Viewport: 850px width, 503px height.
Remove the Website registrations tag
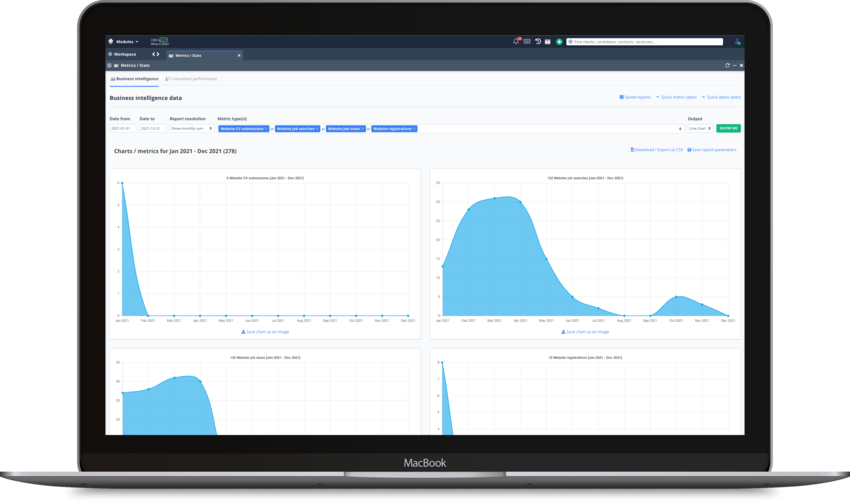[x=414, y=129]
